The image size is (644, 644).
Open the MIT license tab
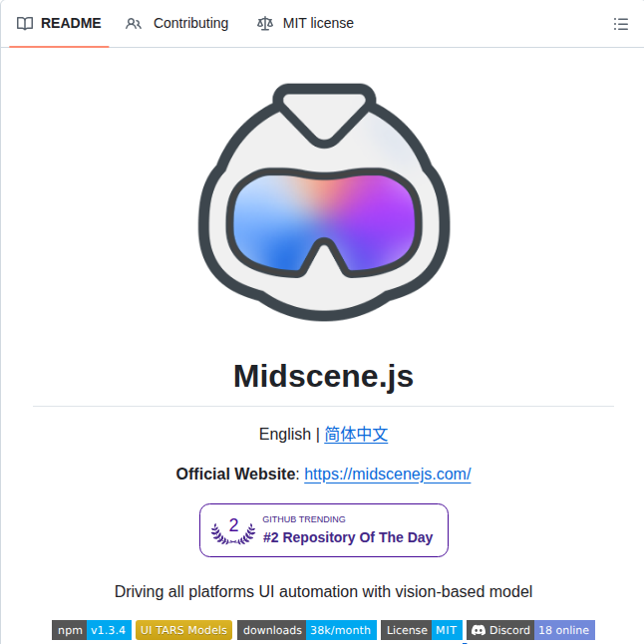point(305,23)
